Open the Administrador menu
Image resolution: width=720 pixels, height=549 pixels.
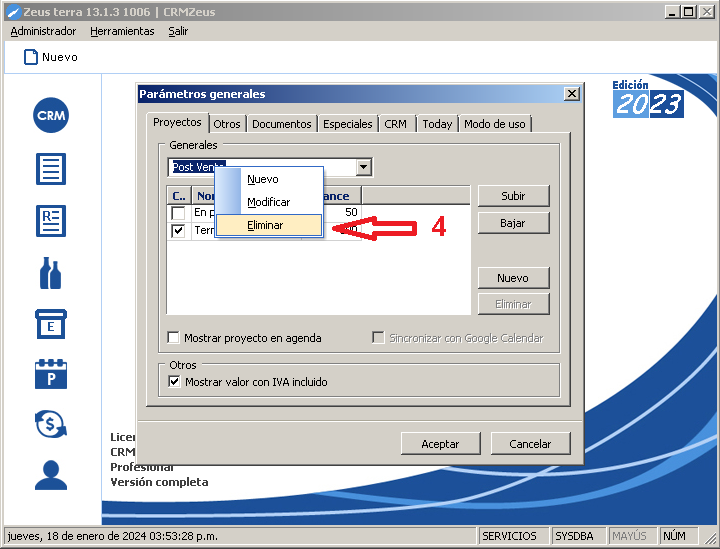point(43,31)
